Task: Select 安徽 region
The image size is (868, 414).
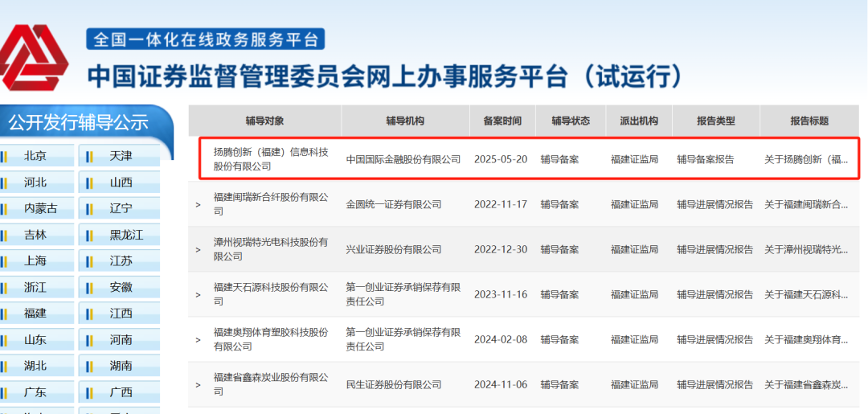Action: pyautogui.click(x=119, y=287)
